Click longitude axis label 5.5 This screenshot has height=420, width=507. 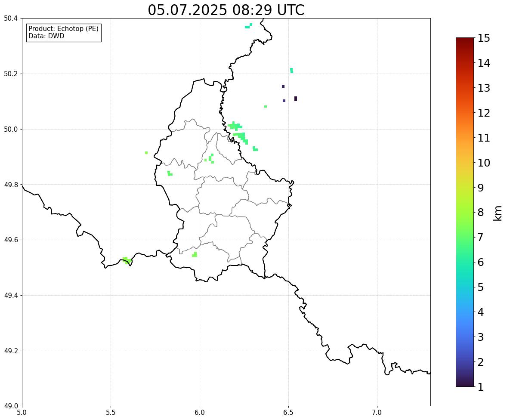pyautogui.click(x=111, y=413)
